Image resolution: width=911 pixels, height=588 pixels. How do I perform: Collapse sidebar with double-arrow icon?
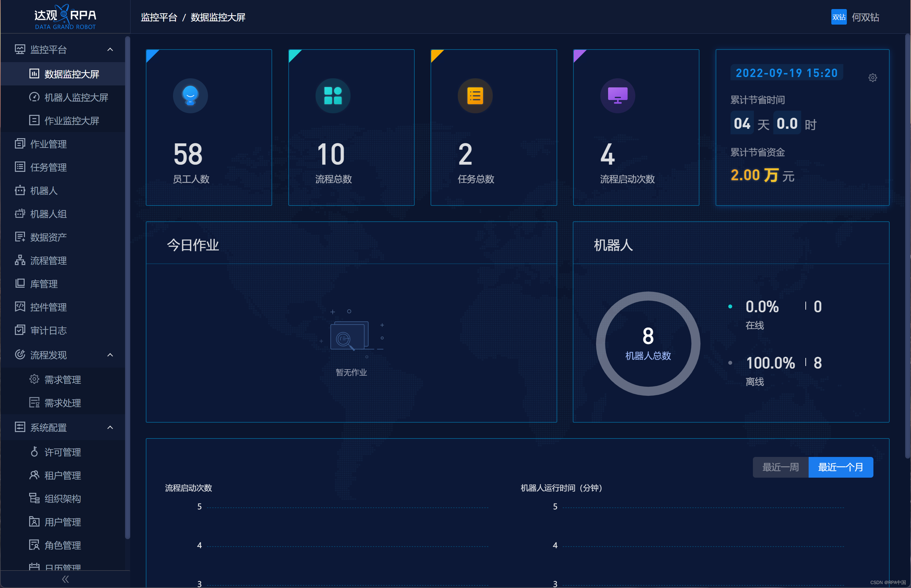(x=65, y=579)
